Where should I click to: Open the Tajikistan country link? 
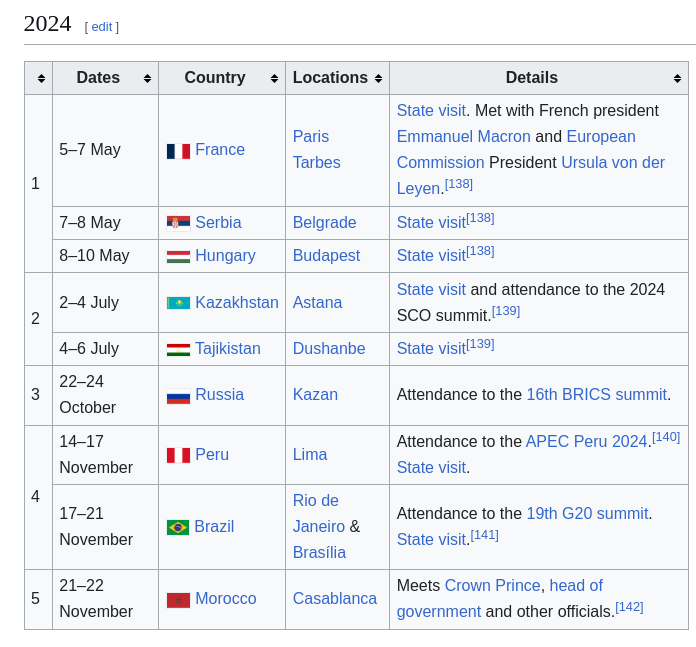[x=228, y=348]
